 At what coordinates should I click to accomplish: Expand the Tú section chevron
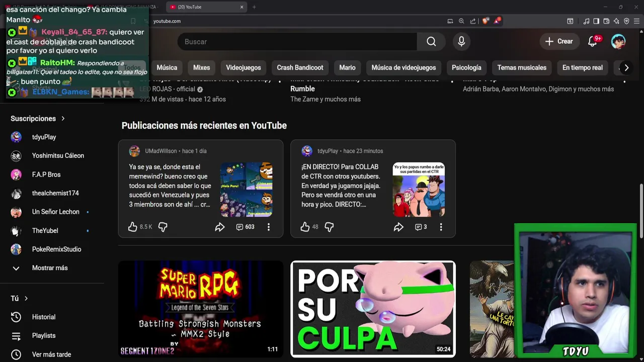click(26, 299)
